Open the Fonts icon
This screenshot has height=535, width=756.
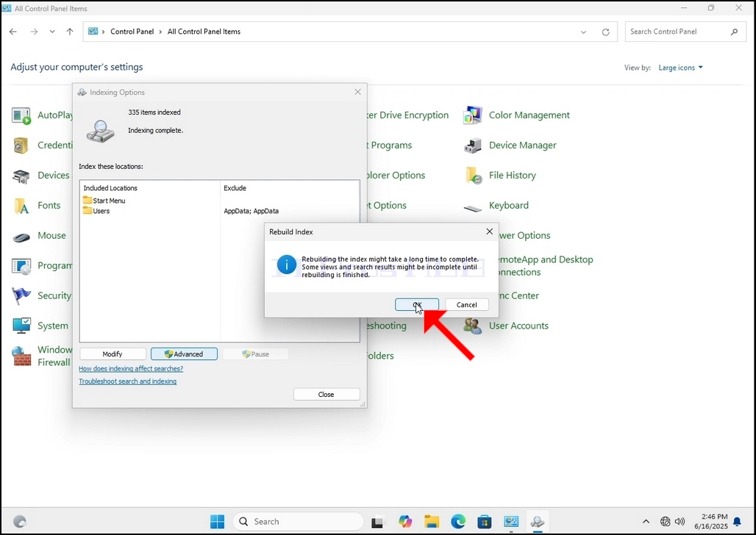(21, 206)
